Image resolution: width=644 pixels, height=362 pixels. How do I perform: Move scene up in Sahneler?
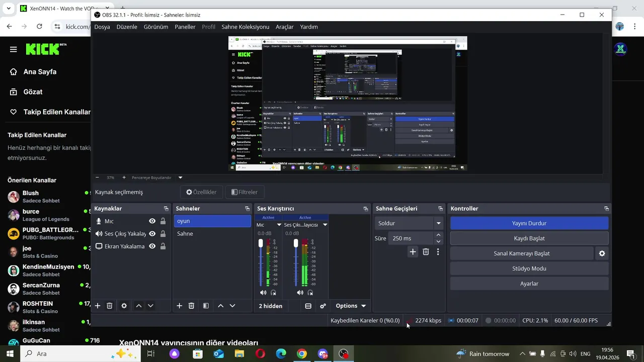tap(220, 306)
